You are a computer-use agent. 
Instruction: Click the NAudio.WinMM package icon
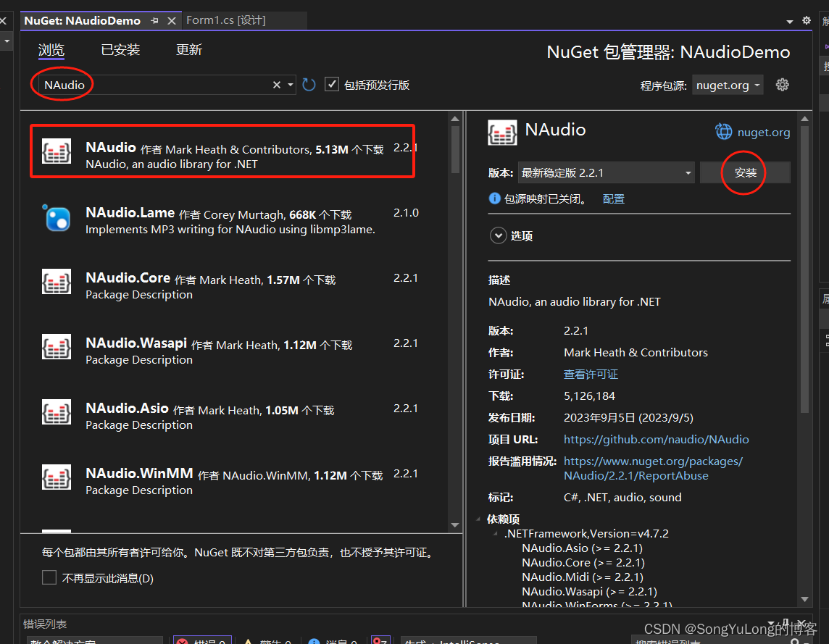point(57,477)
